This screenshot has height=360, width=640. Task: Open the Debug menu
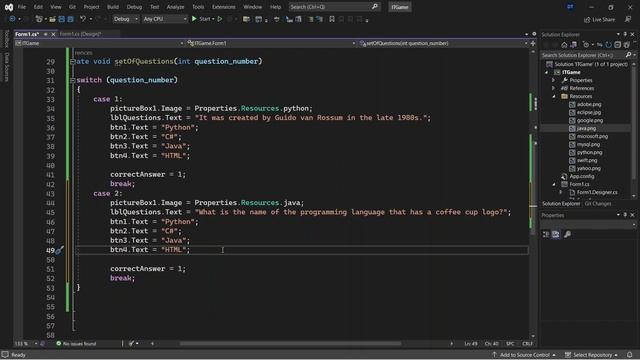134,7
